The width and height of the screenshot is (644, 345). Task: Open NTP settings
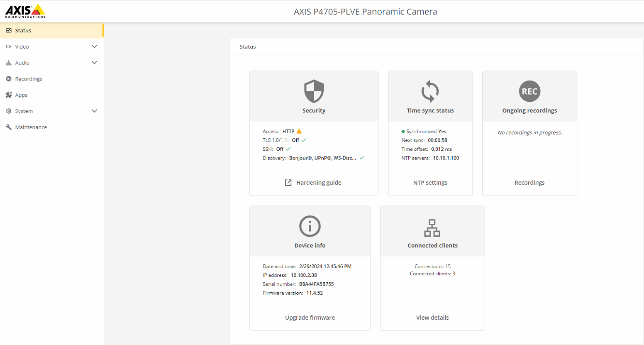click(x=430, y=183)
